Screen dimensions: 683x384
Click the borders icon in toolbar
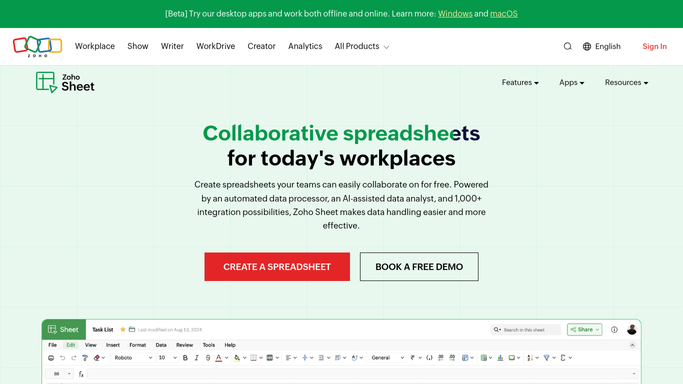pyautogui.click(x=253, y=358)
